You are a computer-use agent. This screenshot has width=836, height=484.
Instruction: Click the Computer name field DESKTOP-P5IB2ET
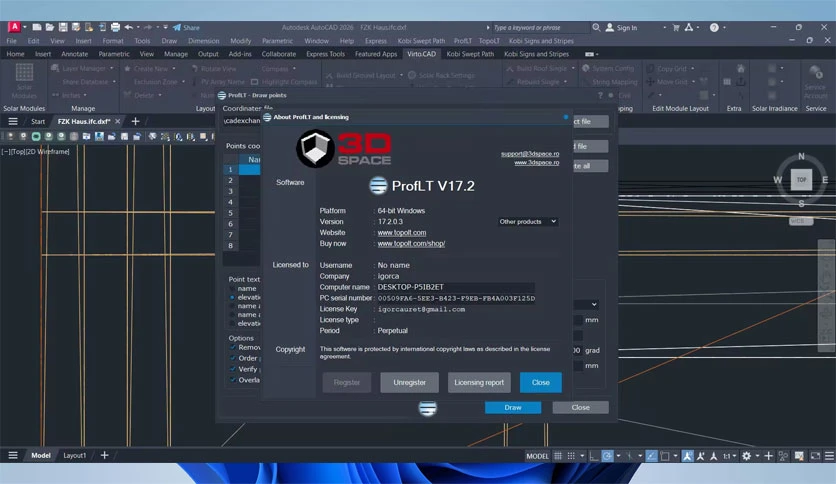tap(455, 287)
